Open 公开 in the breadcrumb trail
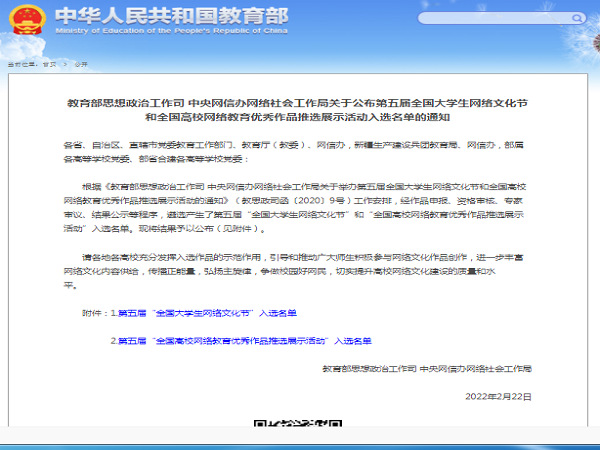This screenshot has height=450, width=600. [81, 62]
